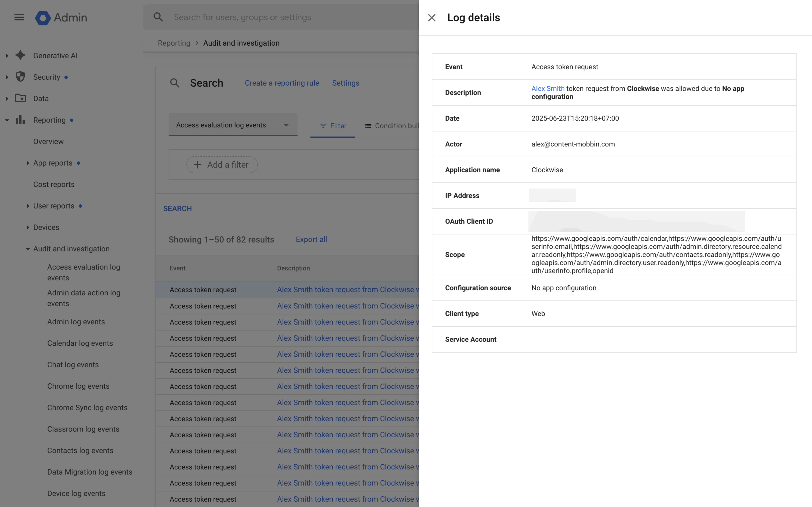Click Export all results

311,239
